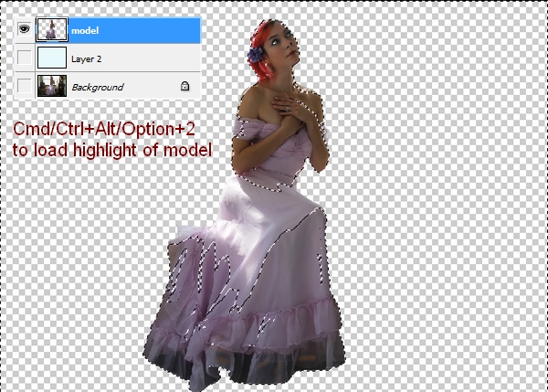Click the model layer thumbnail
Image resolution: width=548 pixels, height=392 pixels.
point(50,29)
